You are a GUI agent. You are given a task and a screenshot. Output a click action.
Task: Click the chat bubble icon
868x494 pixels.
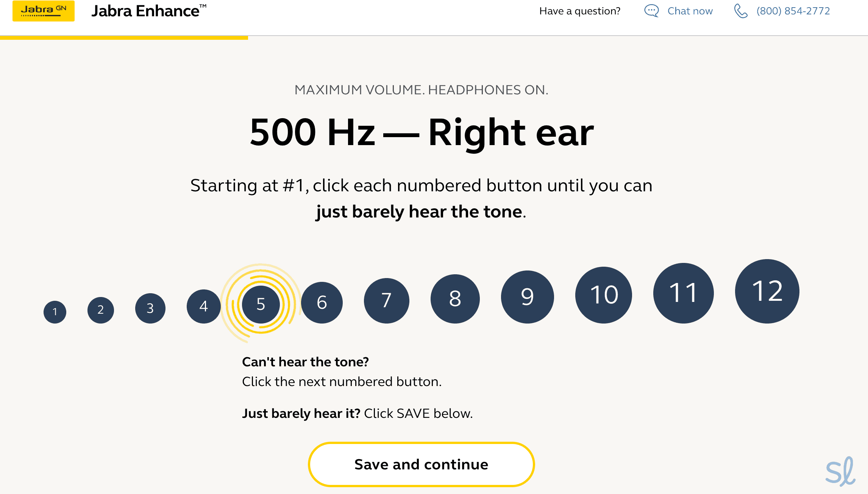coord(651,11)
